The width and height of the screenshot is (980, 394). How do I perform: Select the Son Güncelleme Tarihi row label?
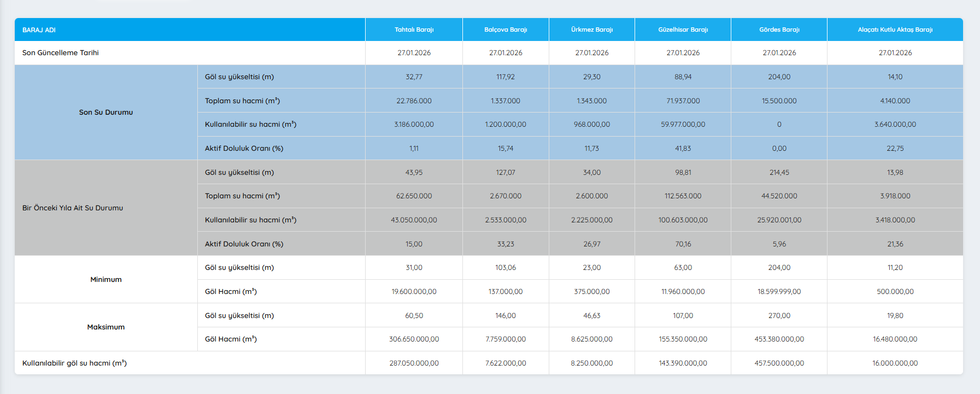coord(61,53)
